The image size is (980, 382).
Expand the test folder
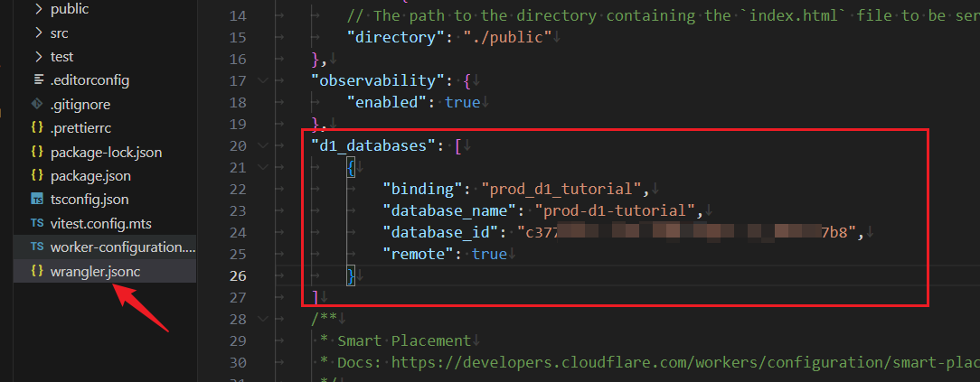pos(38,57)
